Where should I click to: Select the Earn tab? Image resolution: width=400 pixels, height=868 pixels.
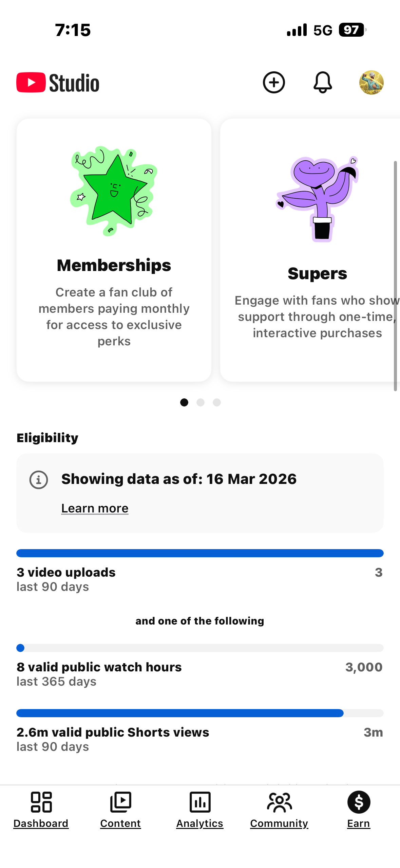click(x=359, y=810)
